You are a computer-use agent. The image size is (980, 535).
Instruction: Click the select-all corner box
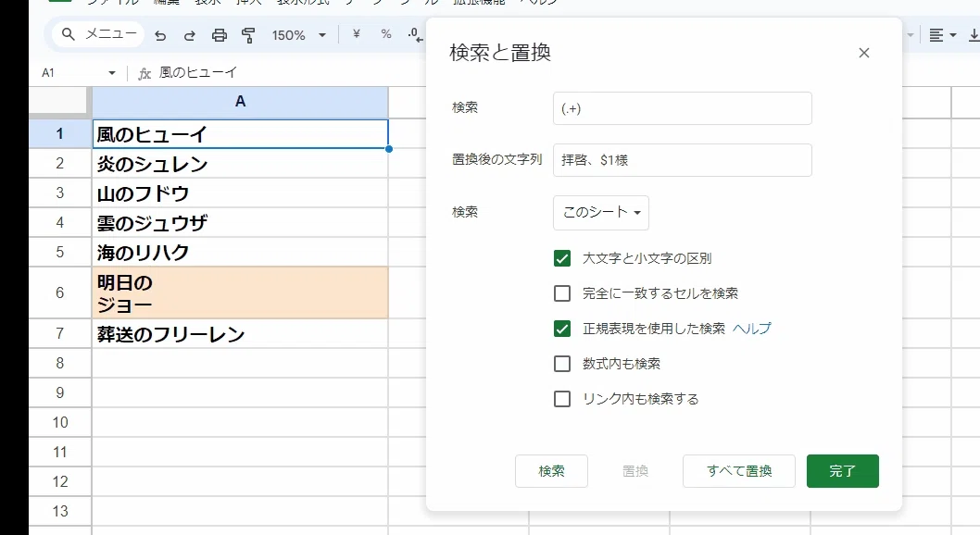point(57,101)
